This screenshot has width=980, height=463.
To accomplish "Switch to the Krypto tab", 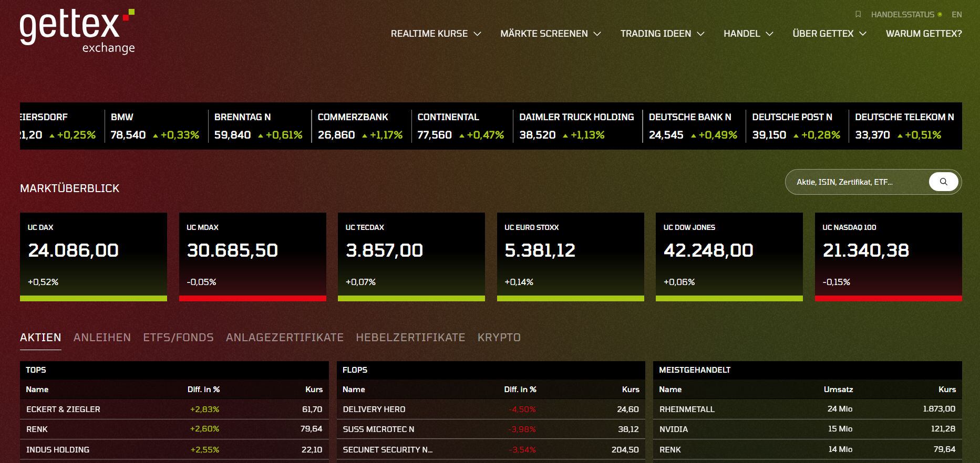I will (x=499, y=338).
